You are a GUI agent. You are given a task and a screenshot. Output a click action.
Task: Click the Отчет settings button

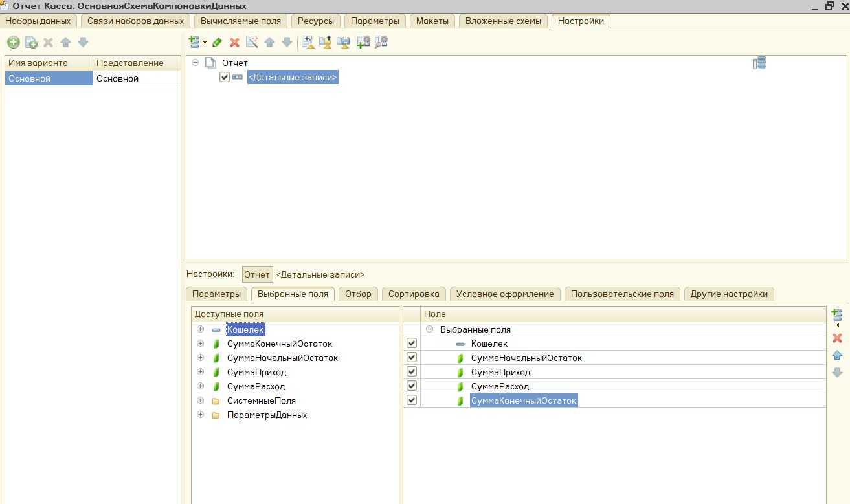257,274
